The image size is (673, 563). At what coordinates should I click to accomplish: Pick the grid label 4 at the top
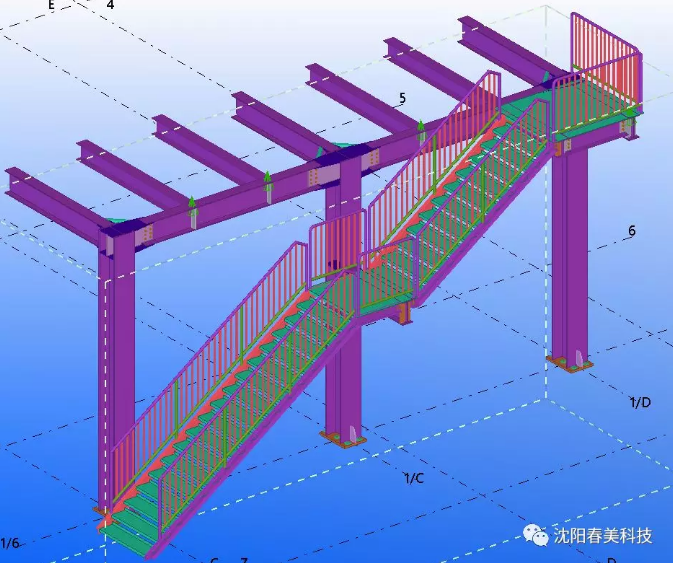(110, 5)
